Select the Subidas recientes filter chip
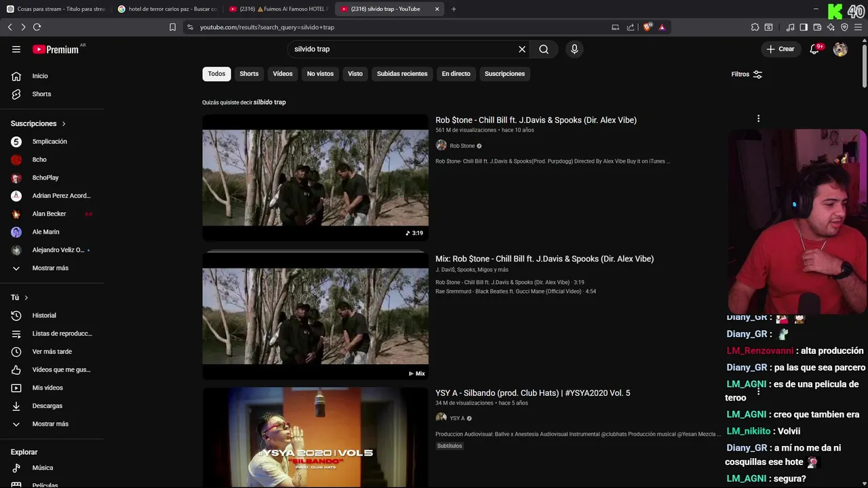The width and height of the screenshot is (868, 488). tap(402, 73)
